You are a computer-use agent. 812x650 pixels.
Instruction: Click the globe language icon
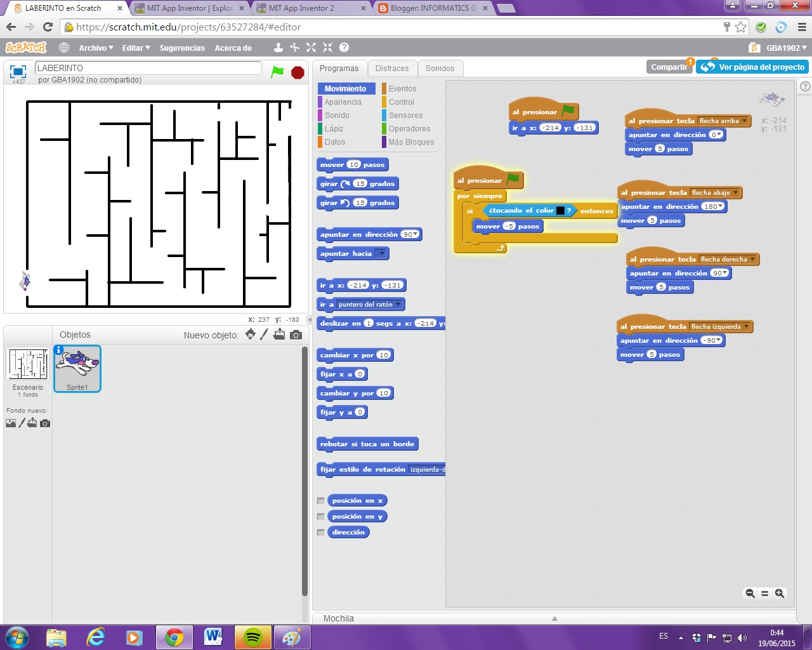(x=64, y=48)
